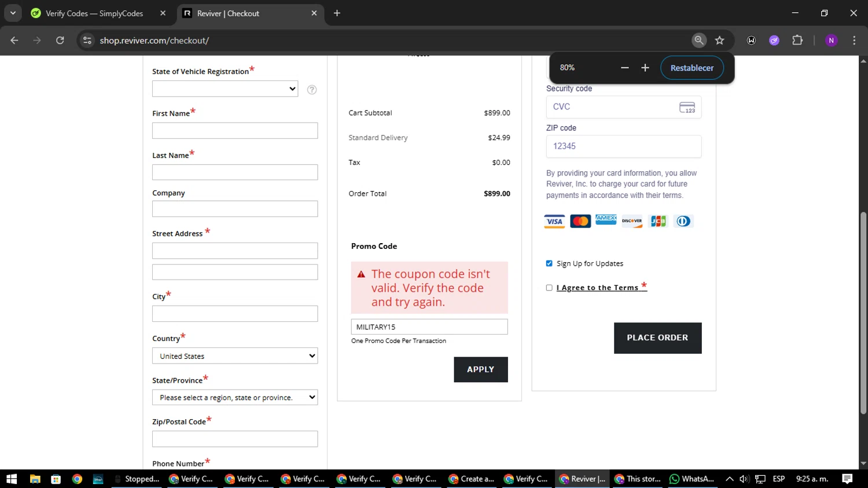
Task: Open the Chrome three-dot menu
Action: (x=854, y=41)
